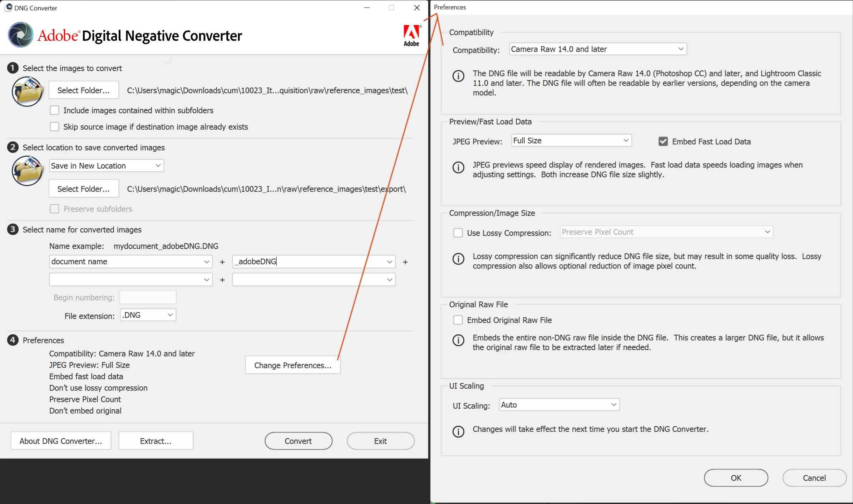Screen dimensions: 853x504
Task: Open the Compatibility Camera Raw 14.0 dropdown
Action: [x=597, y=49]
